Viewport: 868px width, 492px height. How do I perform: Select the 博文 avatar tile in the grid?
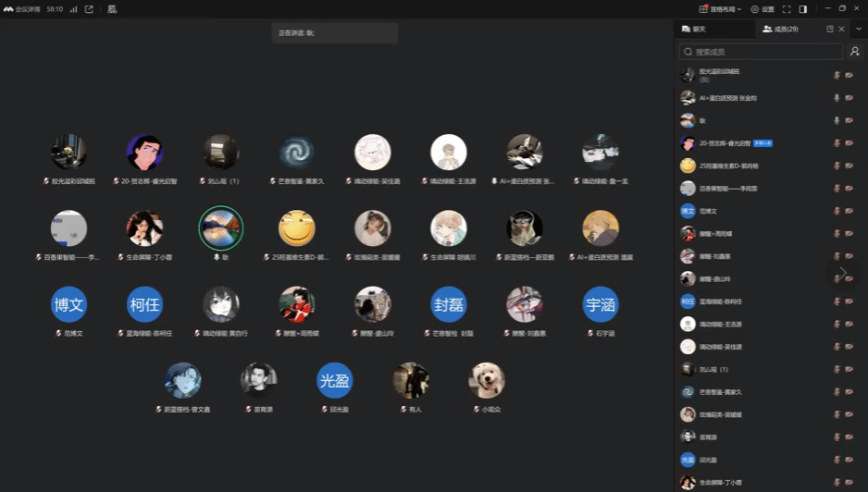[x=68, y=304]
